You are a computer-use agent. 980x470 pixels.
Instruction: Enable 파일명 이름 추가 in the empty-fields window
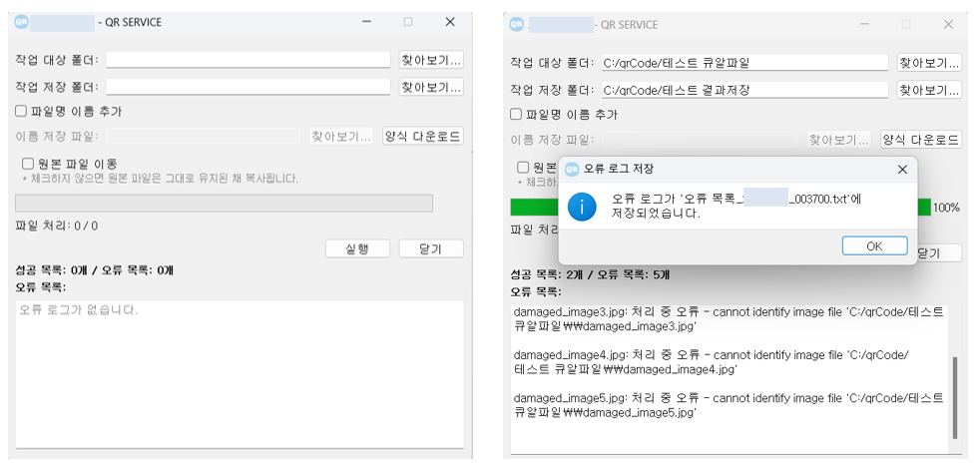tap(21, 112)
